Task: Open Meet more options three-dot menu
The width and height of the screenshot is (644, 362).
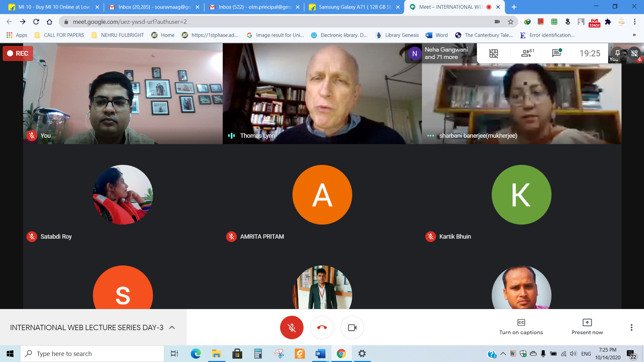Action: [631, 327]
